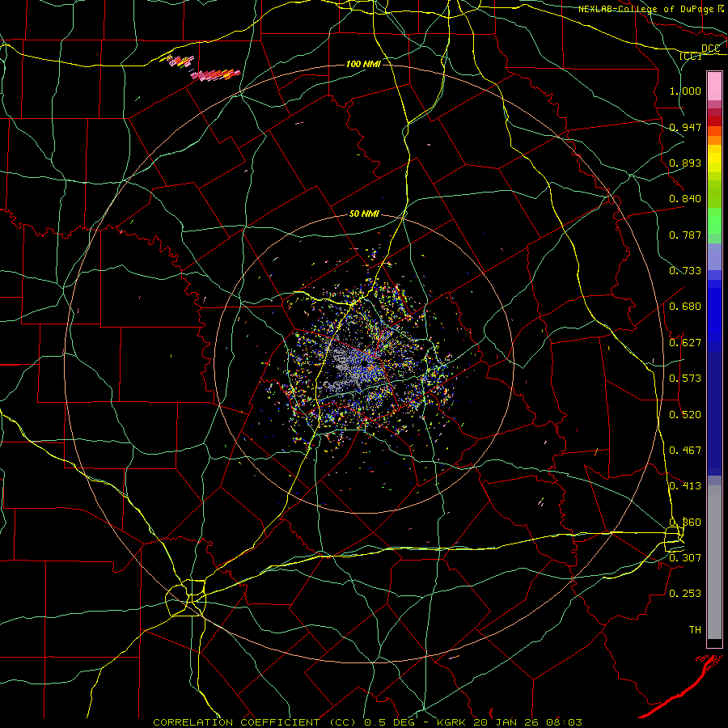Screen dimensions: 728x728
Task: Click the 50 NMI range ring label
Action: coord(365,214)
